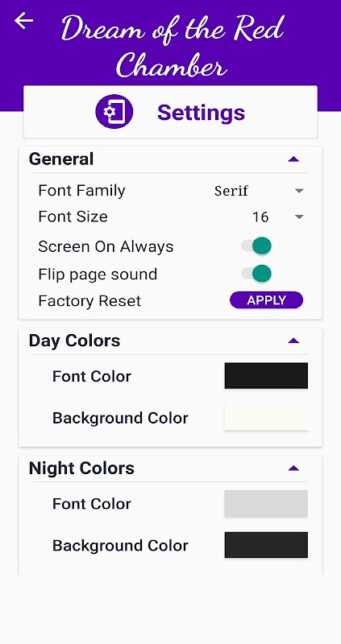The width and height of the screenshot is (341, 644).
Task: Click the General section header
Action: click(61, 159)
